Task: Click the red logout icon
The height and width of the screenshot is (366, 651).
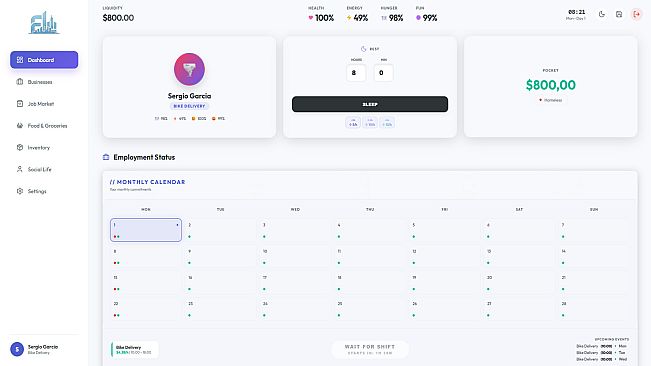Action: tap(636, 15)
